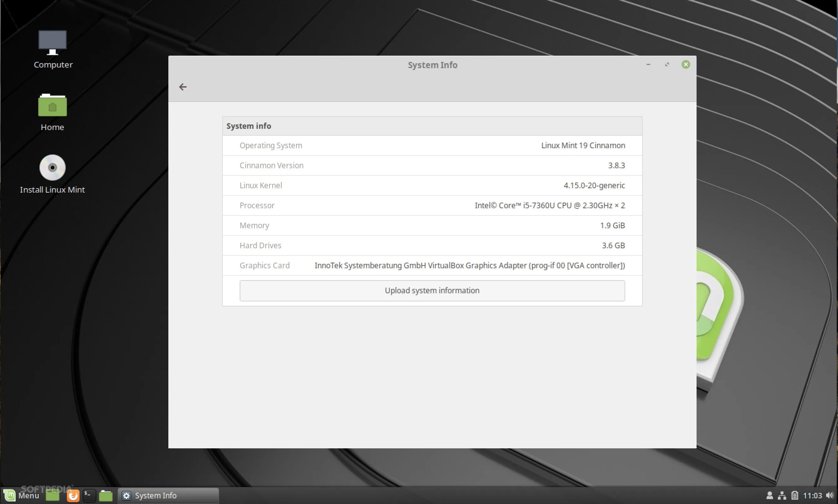Launch Firefox from the panel

(73, 496)
